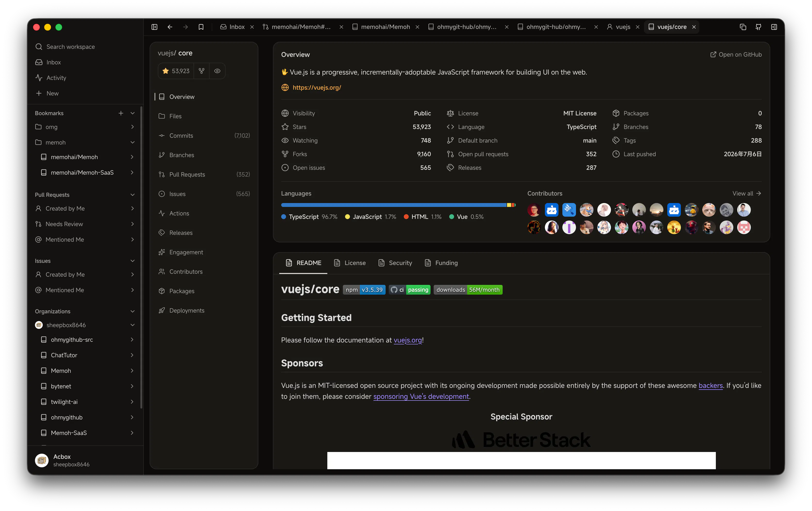Click the TypeScript blue language dot
812x511 pixels.
click(284, 217)
